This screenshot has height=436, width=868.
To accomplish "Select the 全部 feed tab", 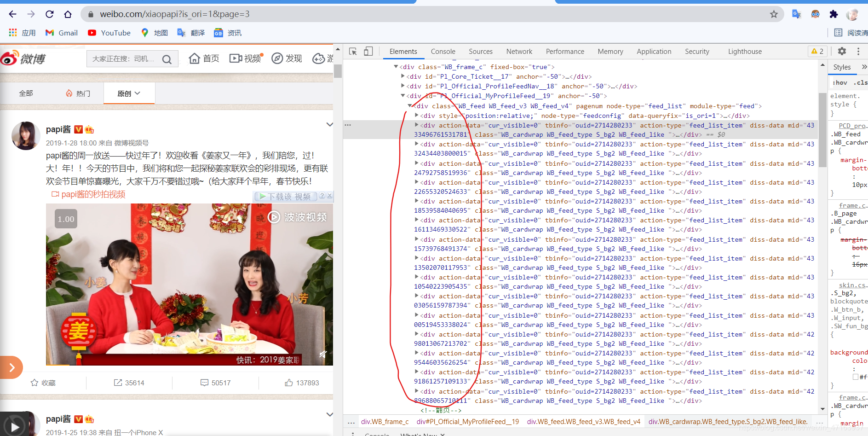I will pyautogui.click(x=26, y=93).
